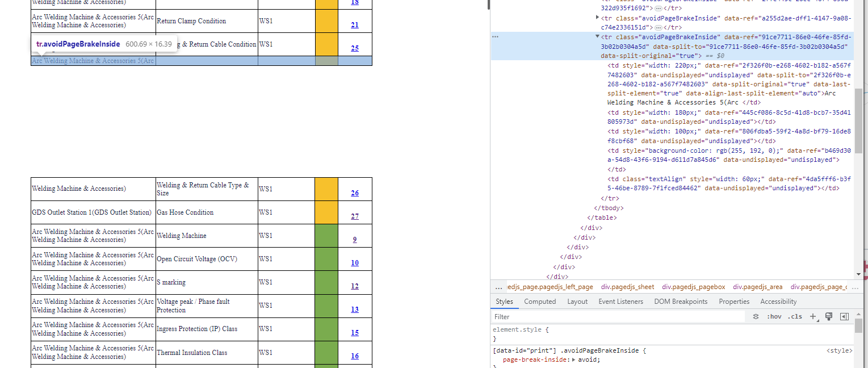This screenshot has width=868, height=368.
Task: Show computed styles sidebar icon
Action: click(844, 317)
